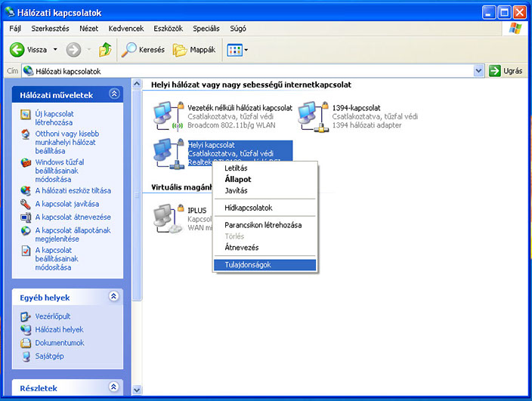Image resolution: width=532 pixels, height=401 pixels.
Task: Open the Vissza history dropdown arrow
Action: [x=55, y=50]
